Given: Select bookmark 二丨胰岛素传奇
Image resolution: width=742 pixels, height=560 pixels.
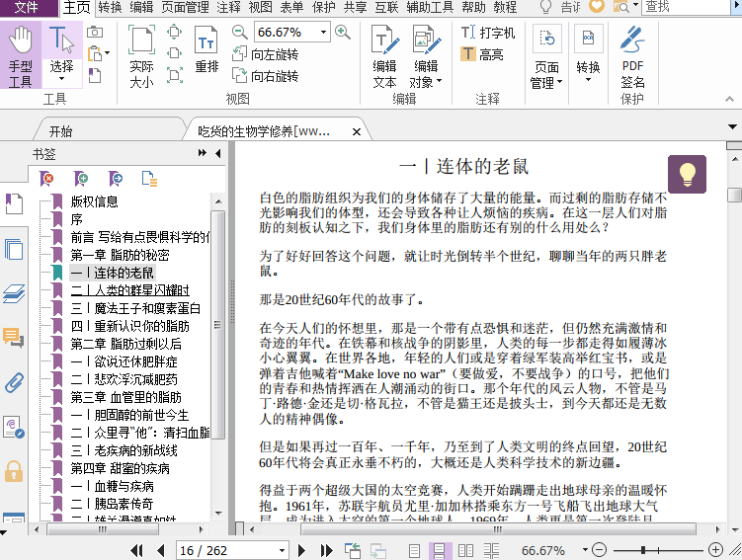Looking at the screenshot, I should pos(113,504).
